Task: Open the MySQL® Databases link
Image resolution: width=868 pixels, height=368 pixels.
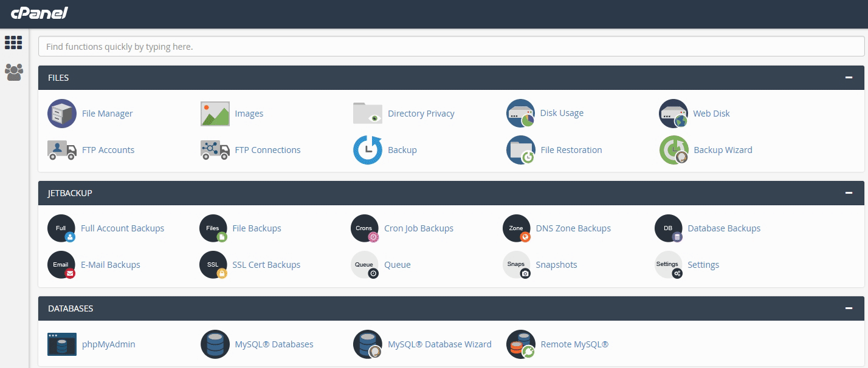Action: tap(274, 344)
